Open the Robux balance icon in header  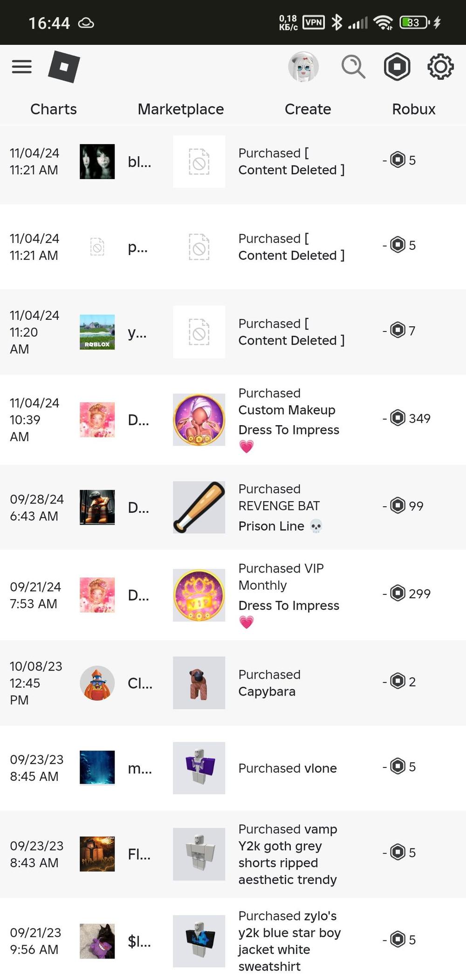point(397,67)
